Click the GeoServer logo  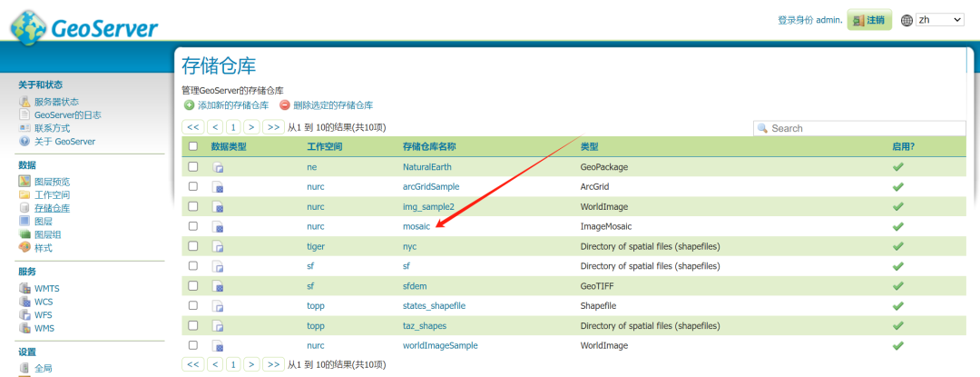point(83,26)
